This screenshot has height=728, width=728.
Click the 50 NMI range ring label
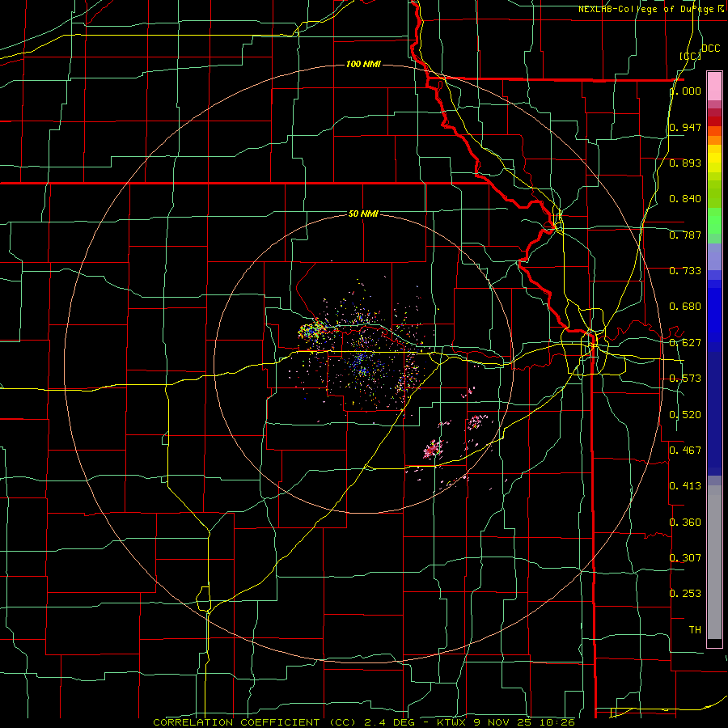tap(363, 214)
